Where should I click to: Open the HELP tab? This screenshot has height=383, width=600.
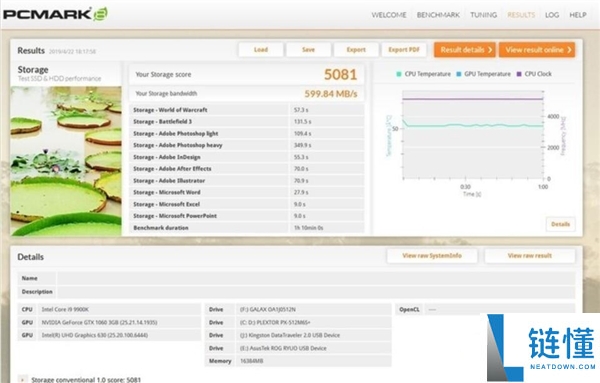(x=578, y=15)
